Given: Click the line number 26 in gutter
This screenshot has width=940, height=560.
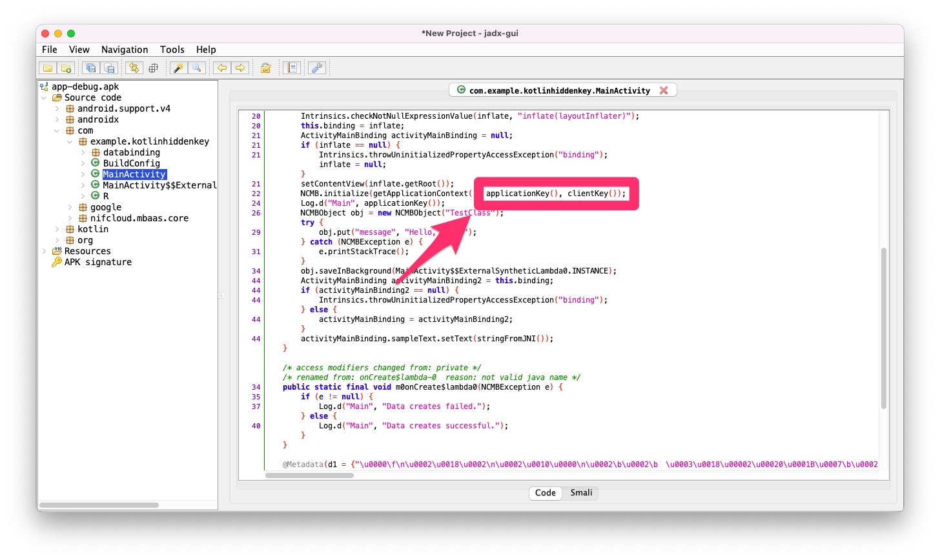Looking at the screenshot, I should [x=256, y=213].
